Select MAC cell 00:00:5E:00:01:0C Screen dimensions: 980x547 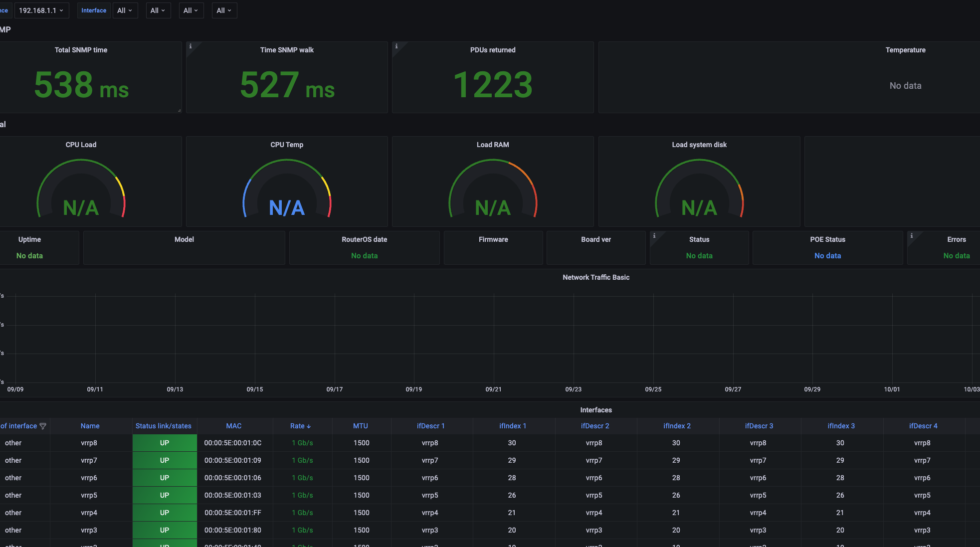click(x=233, y=443)
